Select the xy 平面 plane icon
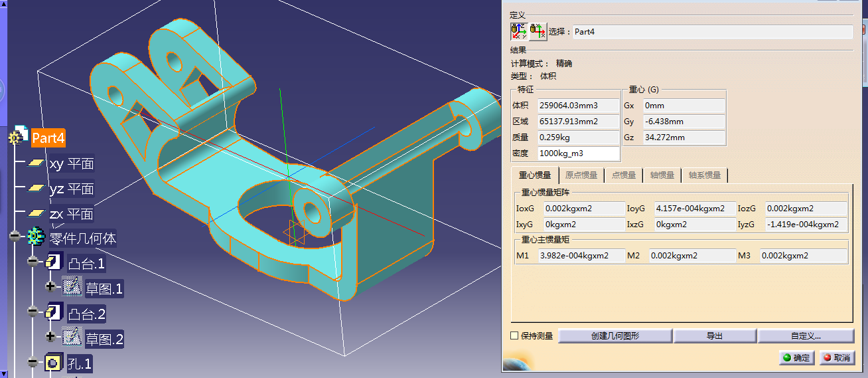Image resolution: width=868 pixels, height=378 pixels. 36,163
